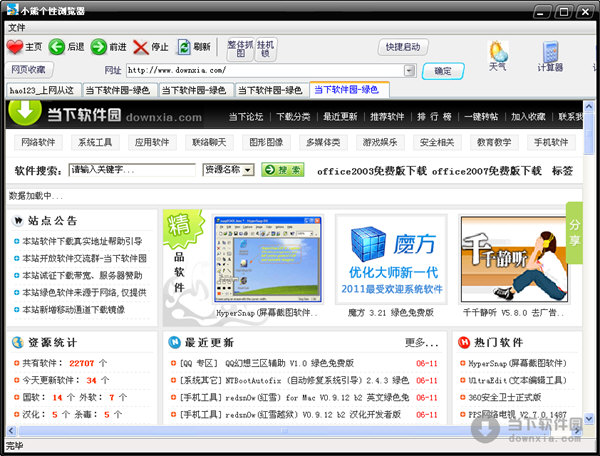This screenshot has height=456, width=600.
Task: Open 推荐软件 in site header
Action: [387, 117]
